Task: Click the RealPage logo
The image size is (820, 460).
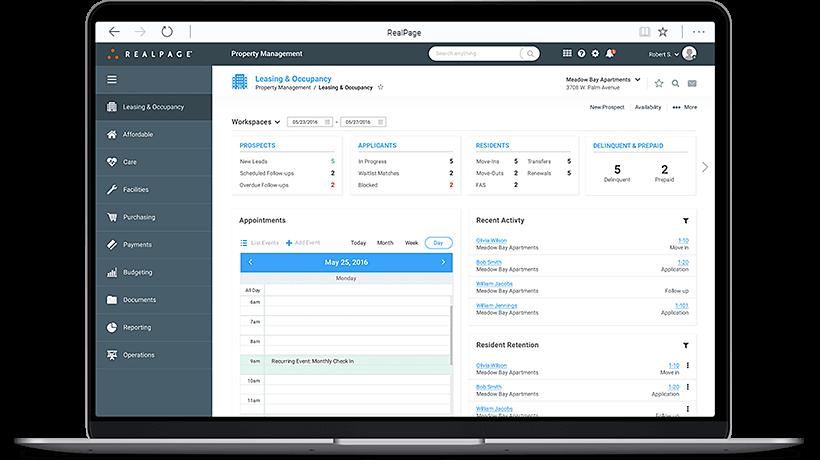Action: click(150, 54)
